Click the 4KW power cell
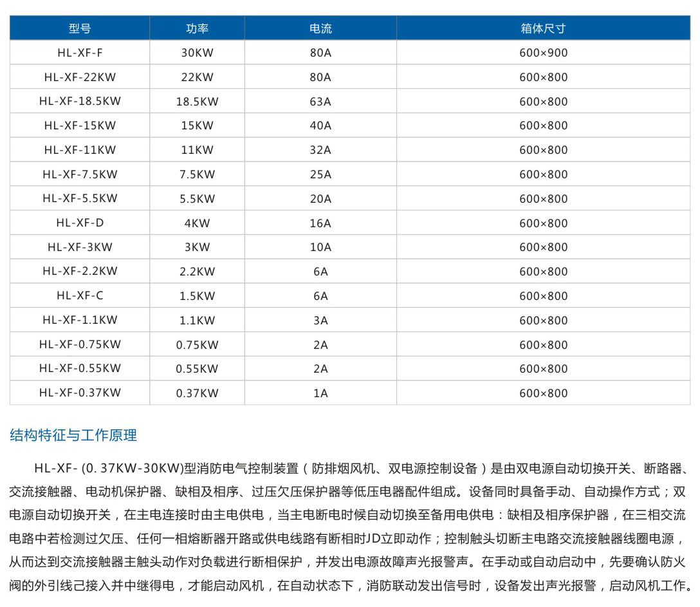 [x=197, y=223]
